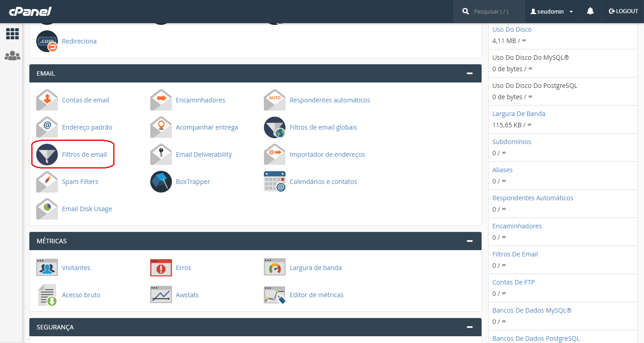The image size is (644, 343).
Task: Open the Editor de métricas icon
Action: pyautogui.click(x=275, y=295)
